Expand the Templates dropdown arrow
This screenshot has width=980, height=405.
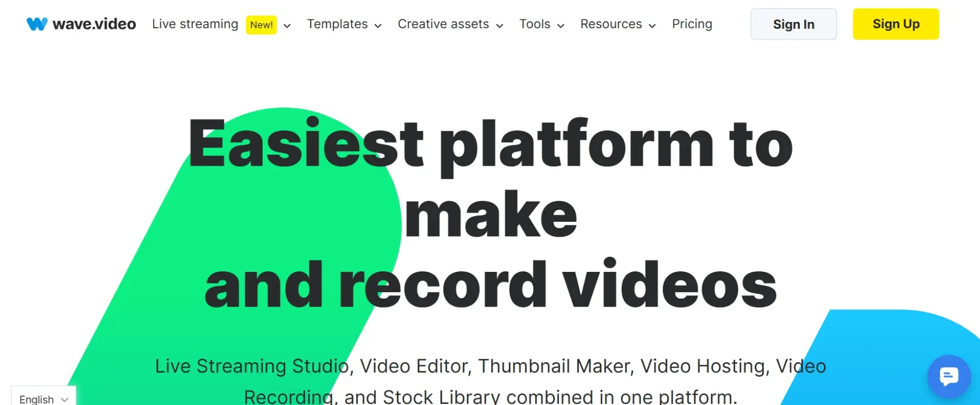click(378, 26)
